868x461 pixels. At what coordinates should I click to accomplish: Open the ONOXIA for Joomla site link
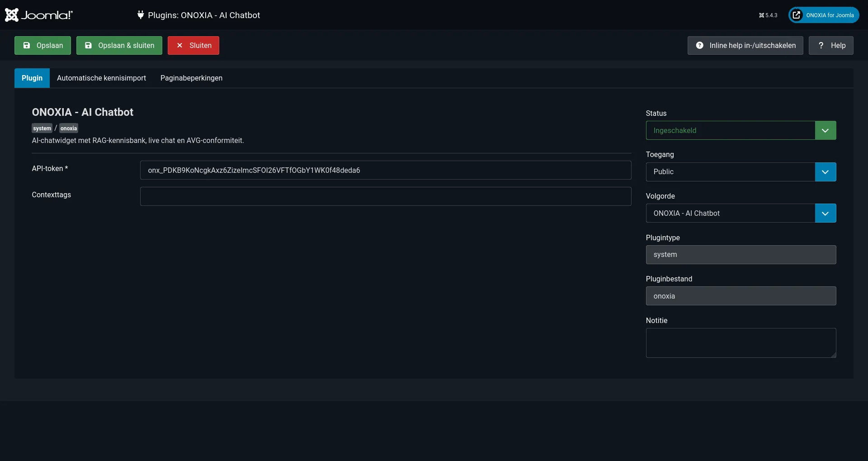[x=824, y=15]
